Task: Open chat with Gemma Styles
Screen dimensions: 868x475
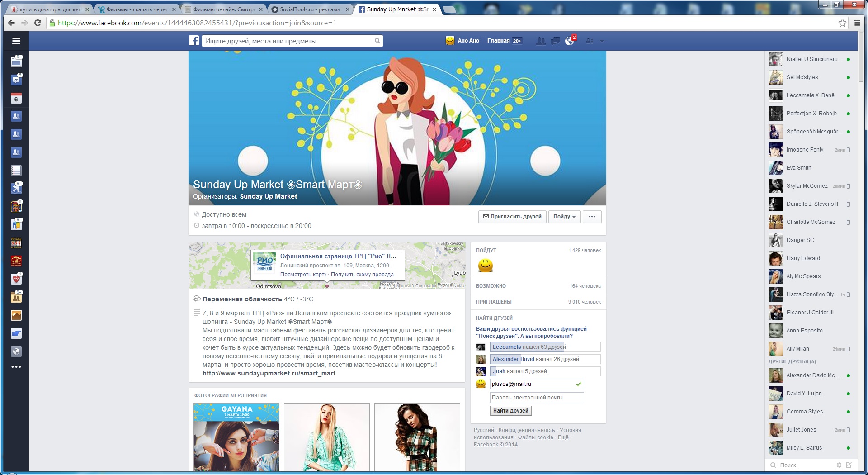Action: 810,412
